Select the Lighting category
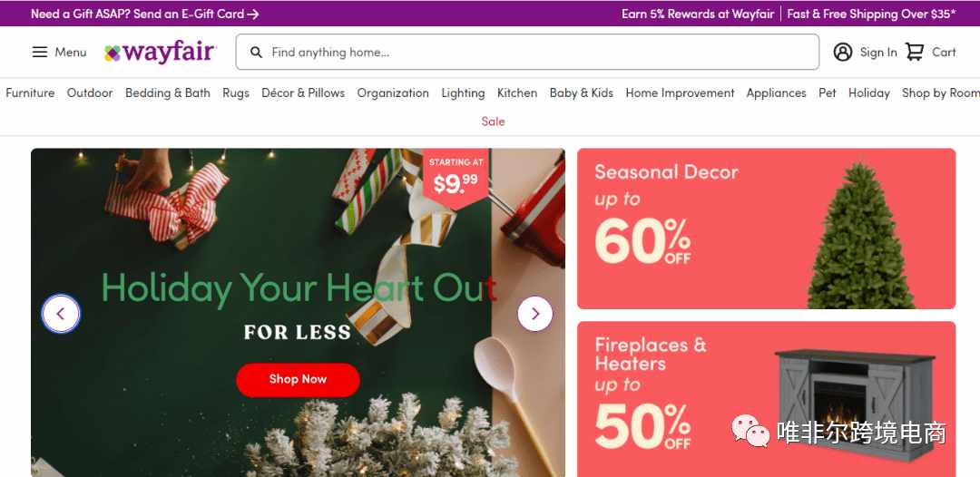This screenshot has width=980, height=477. tap(463, 93)
